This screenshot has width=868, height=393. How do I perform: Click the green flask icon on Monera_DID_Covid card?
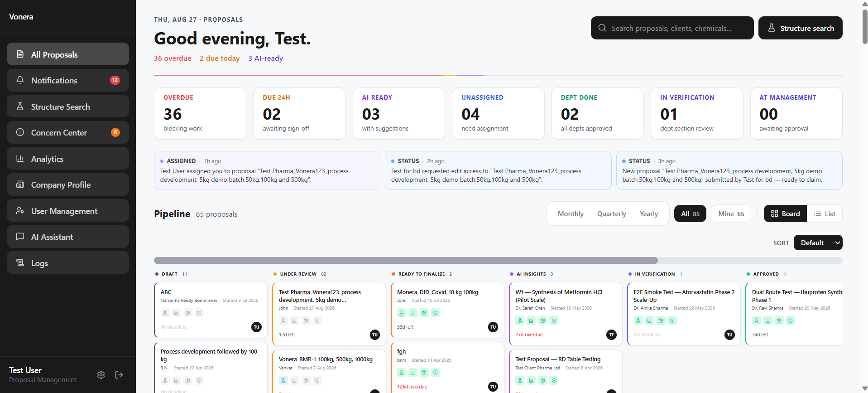point(402,313)
